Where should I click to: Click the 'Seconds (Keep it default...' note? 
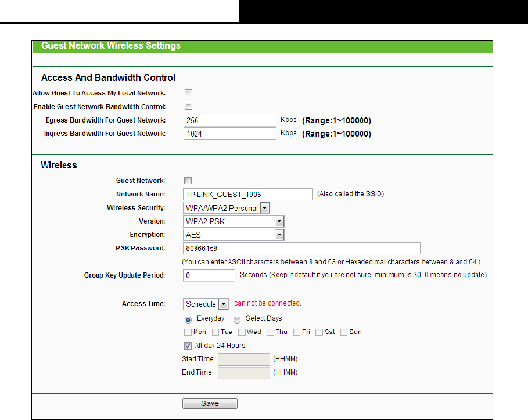(364, 275)
